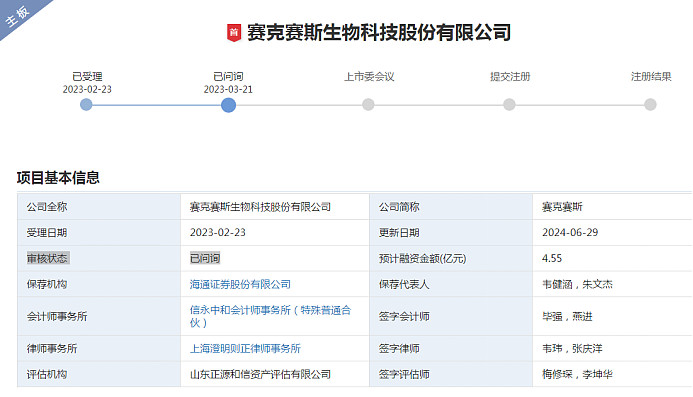
Task: Click the 保荐代表人 label cell
Action: pos(451,284)
